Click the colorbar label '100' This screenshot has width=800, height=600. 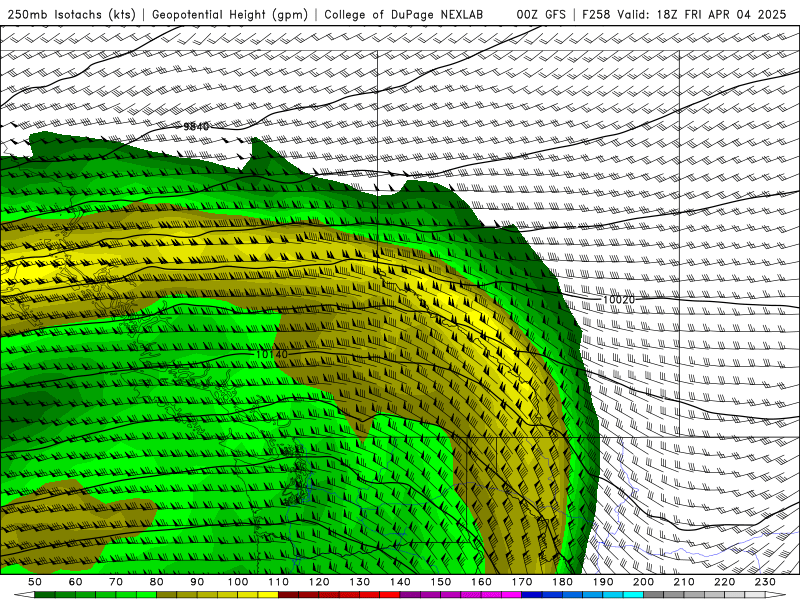(238, 582)
